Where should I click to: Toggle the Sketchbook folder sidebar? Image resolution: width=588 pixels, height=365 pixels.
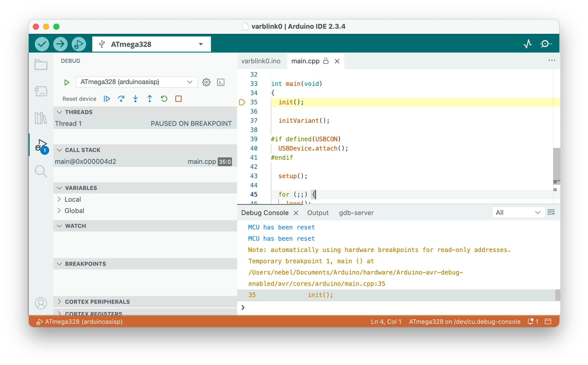pos(41,65)
